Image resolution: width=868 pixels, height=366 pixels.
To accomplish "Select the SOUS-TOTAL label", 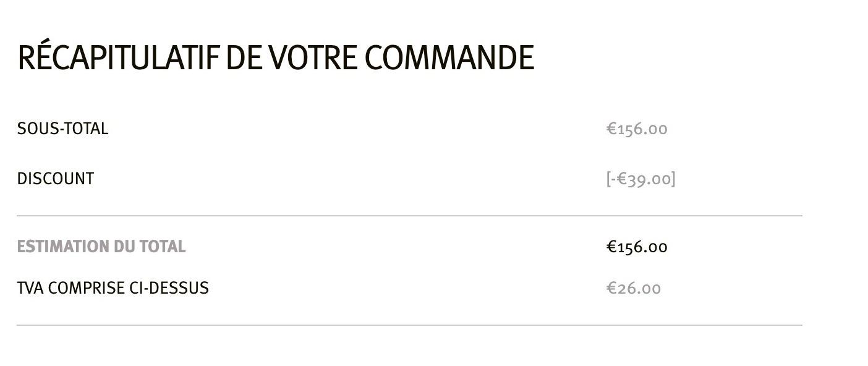I will (62, 129).
